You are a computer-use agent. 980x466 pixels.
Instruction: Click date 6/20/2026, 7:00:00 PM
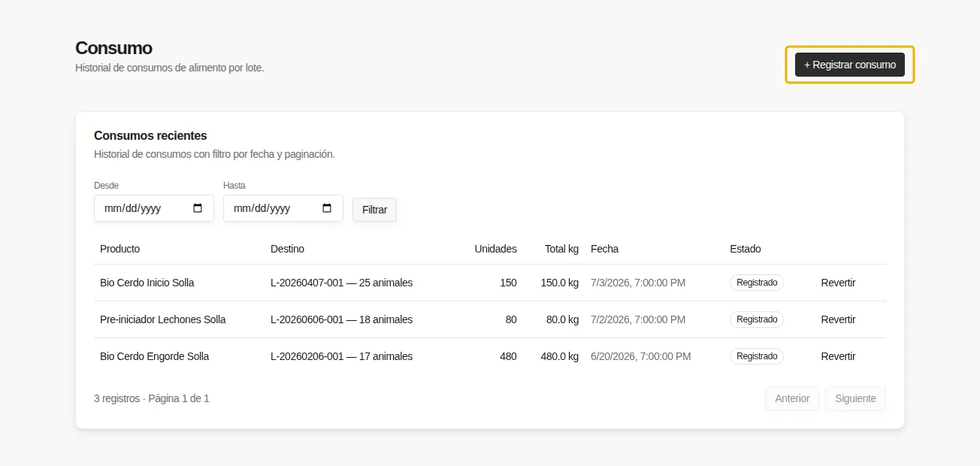[x=641, y=356]
